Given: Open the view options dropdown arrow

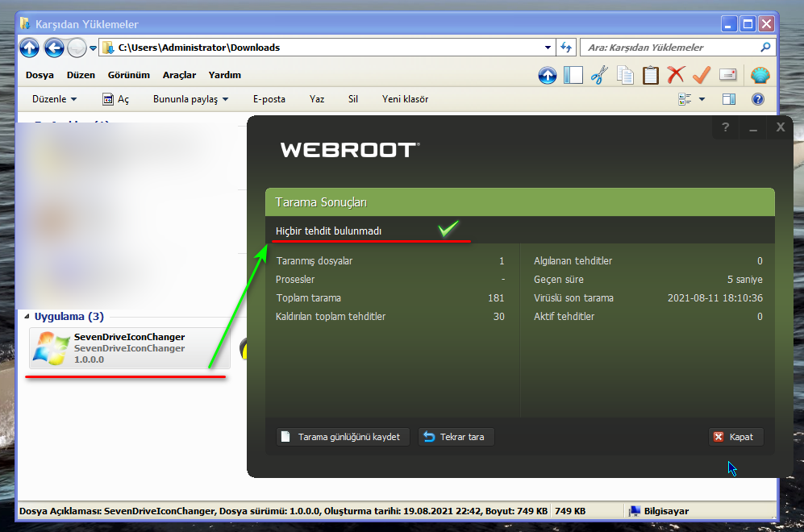Looking at the screenshot, I should pos(702,99).
